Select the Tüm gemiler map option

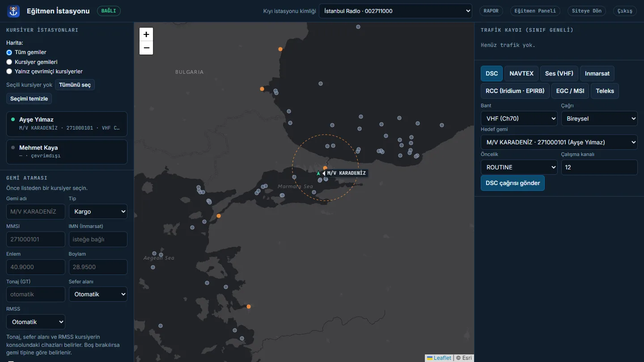pos(9,52)
